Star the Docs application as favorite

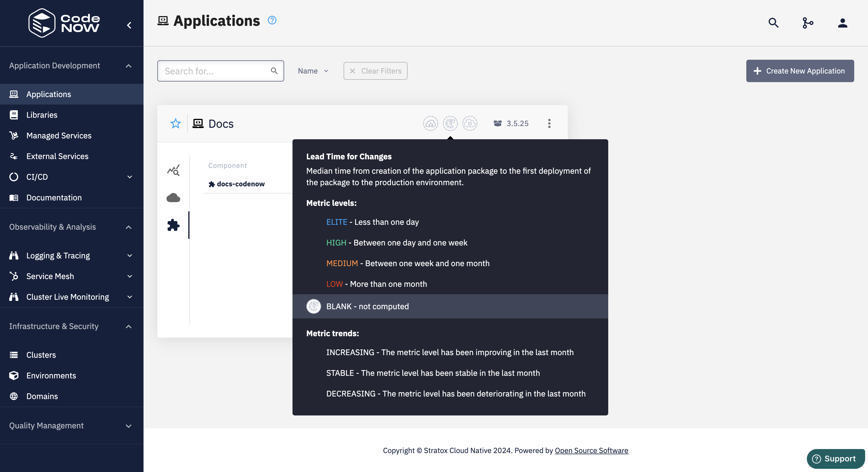[x=175, y=123]
